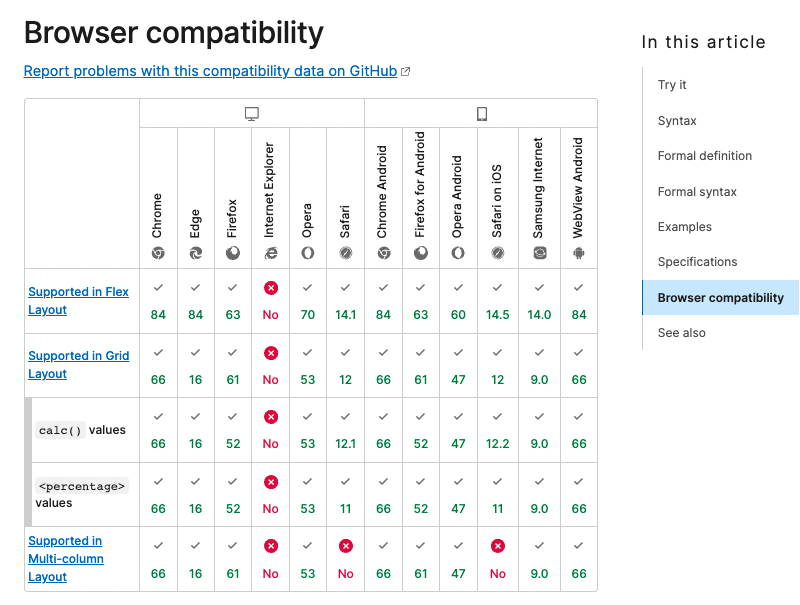Click red X for Multi-column Layout desktop Safari
This screenshot has width=800, height=605.
[x=345, y=546]
